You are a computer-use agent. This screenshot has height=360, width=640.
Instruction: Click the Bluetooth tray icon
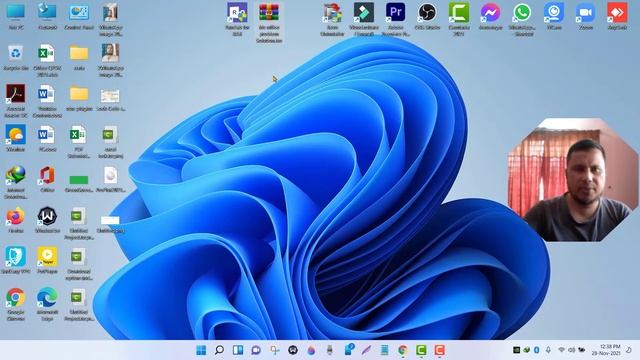tap(537, 350)
